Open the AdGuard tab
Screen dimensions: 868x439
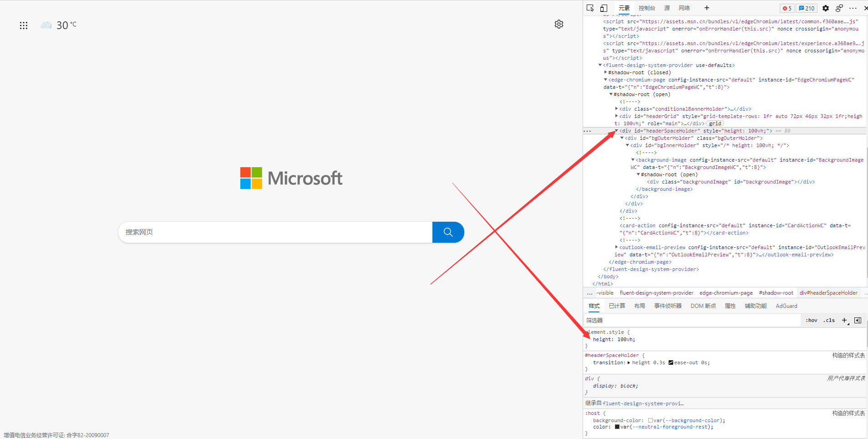(x=787, y=306)
